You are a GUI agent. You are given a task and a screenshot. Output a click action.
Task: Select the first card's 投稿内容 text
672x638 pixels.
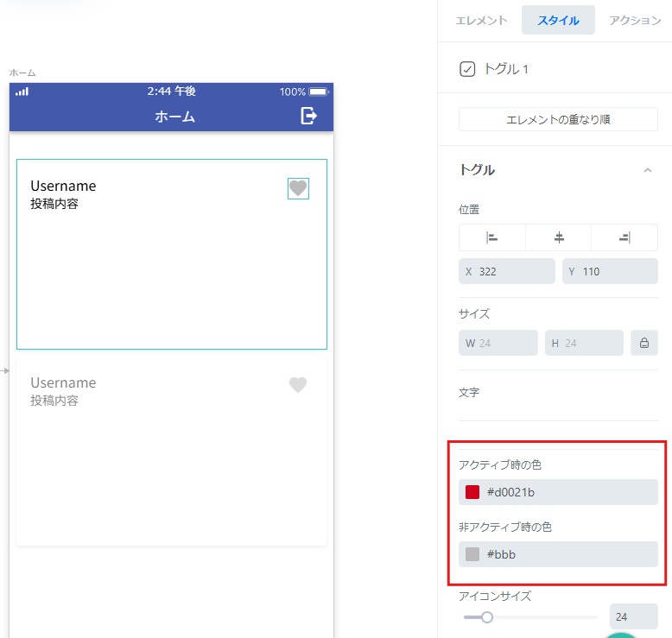(54, 204)
